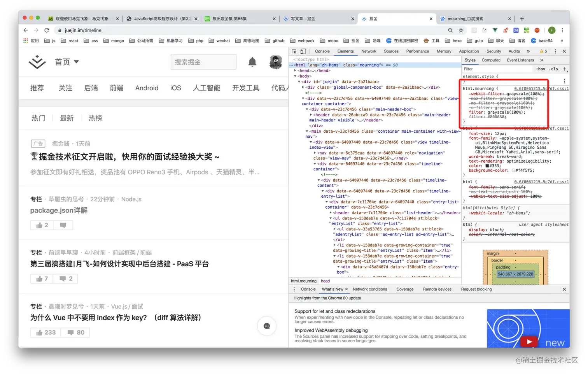Expand the head element node
Viewport: 588px width, 374px height.
coord(295,71)
